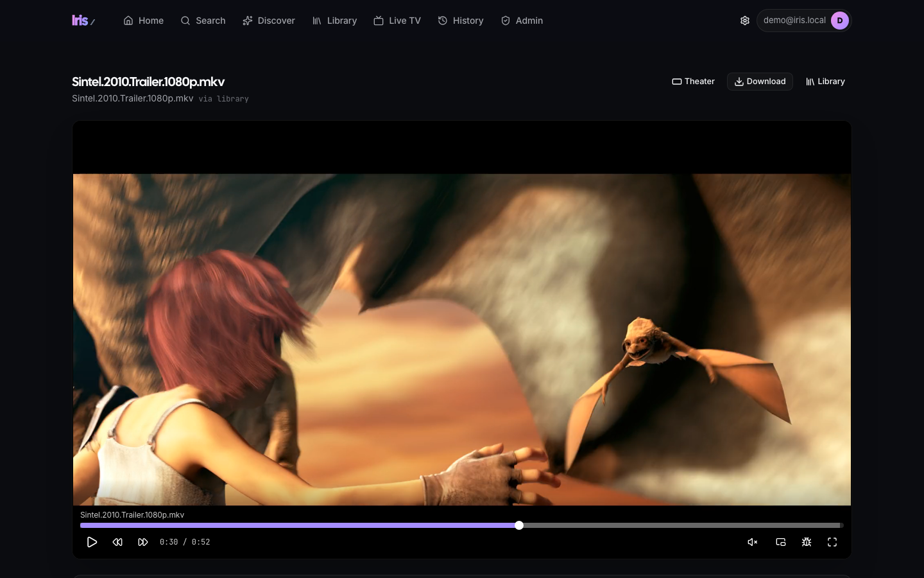Enable picture-in-picture mode
Screen dimensions: 924x578
(781, 542)
